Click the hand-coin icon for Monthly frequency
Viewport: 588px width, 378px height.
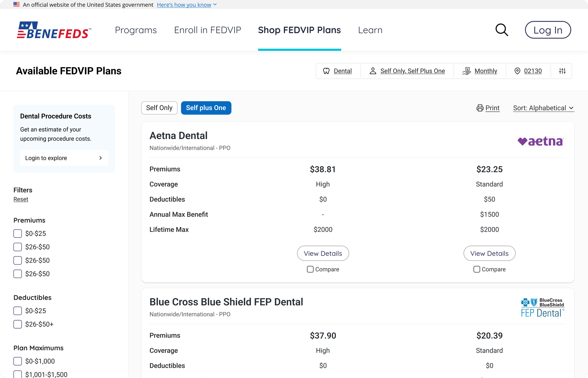467,71
